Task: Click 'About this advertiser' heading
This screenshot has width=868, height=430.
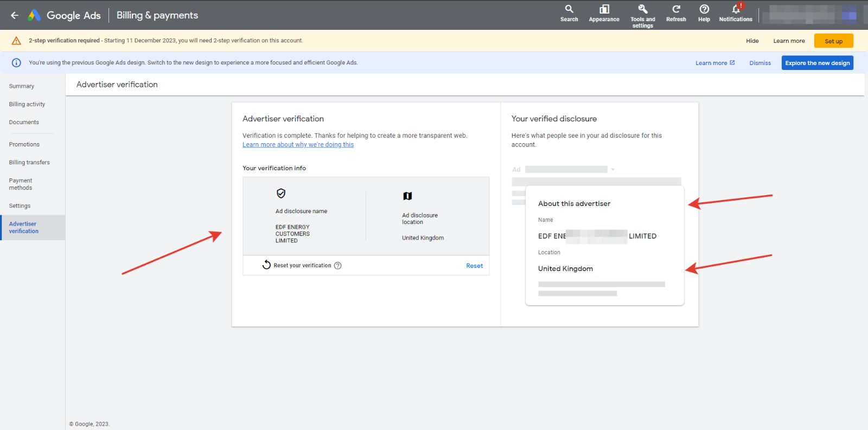Action: pyautogui.click(x=574, y=204)
